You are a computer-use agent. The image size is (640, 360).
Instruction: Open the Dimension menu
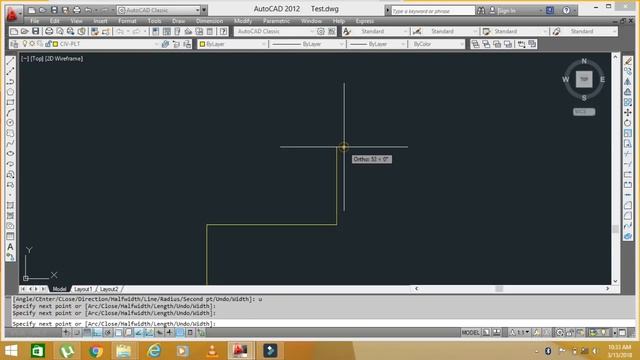click(209, 21)
